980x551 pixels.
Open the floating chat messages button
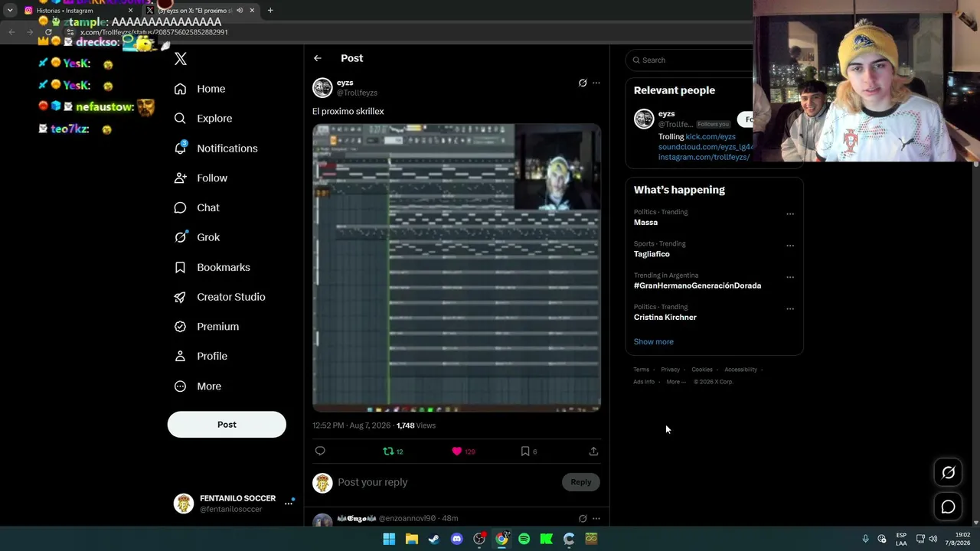tap(948, 507)
